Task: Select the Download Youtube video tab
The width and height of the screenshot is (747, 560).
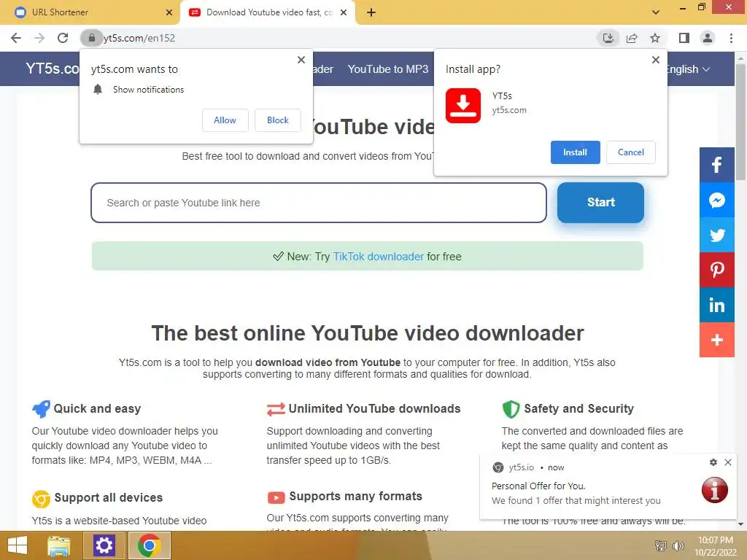Action: pos(267,12)
